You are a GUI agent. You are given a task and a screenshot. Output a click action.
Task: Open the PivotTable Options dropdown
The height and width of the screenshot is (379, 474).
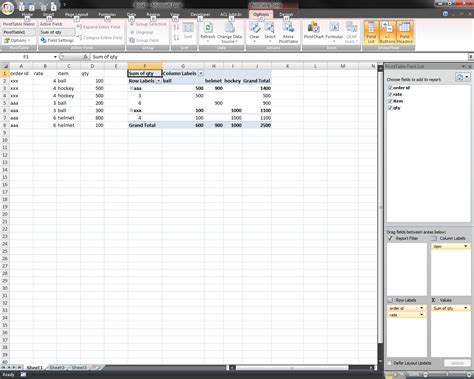17,40
